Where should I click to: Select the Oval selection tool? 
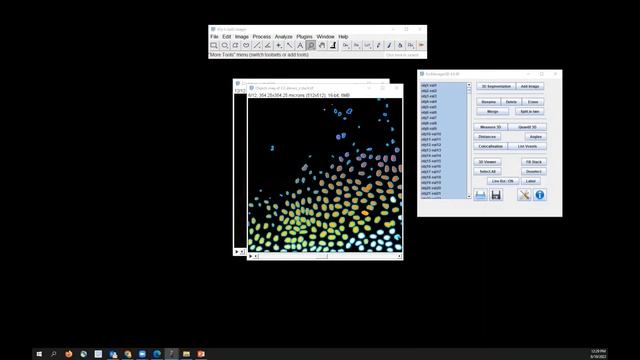point(224,46)
